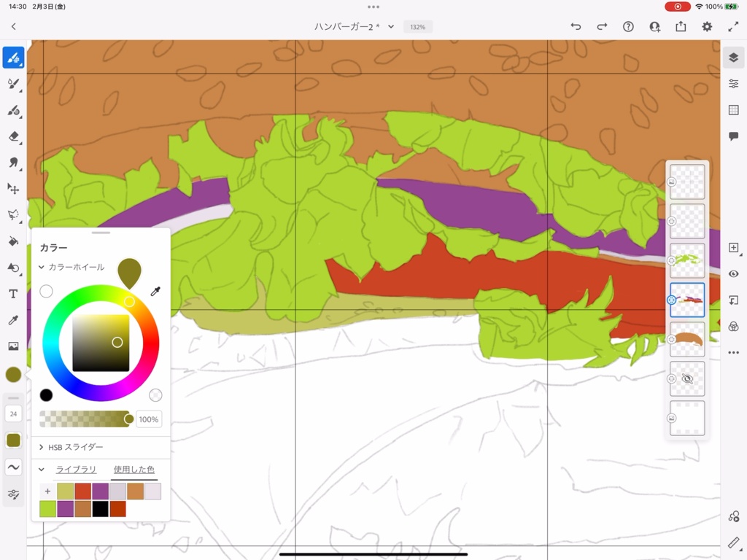Collapse the swatches section chevron
Viewport: 747px width, 560px height.
point(42,470)
